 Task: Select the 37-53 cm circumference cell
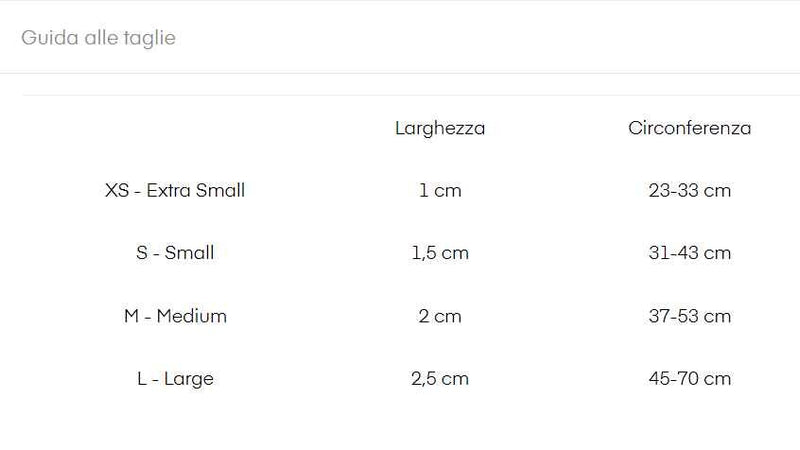point(689,316)
